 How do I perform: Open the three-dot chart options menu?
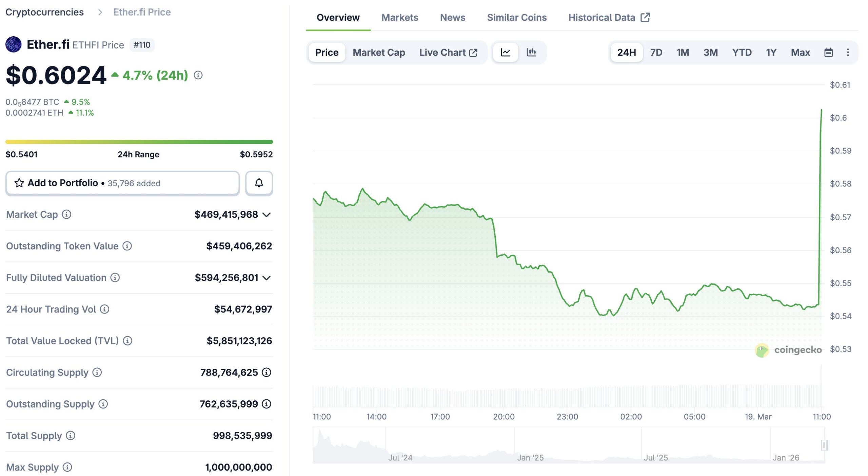(848, 52)
